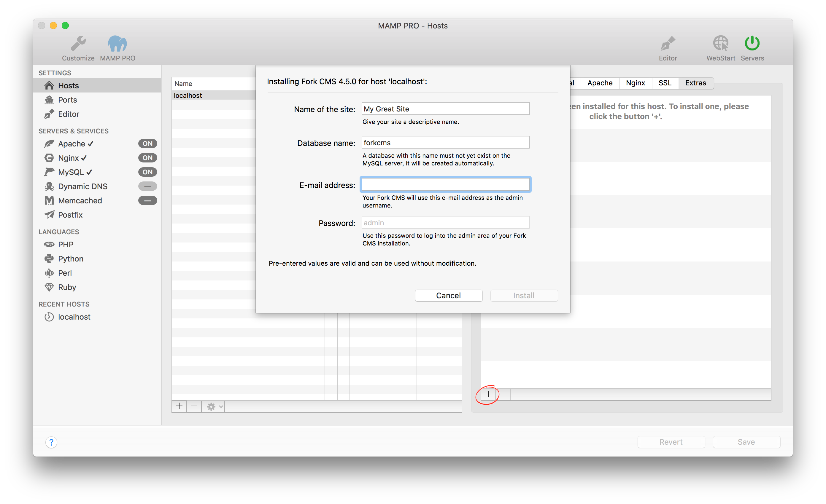
Task: Toggle the Nginx ON switch
Action: pos(147,158)
